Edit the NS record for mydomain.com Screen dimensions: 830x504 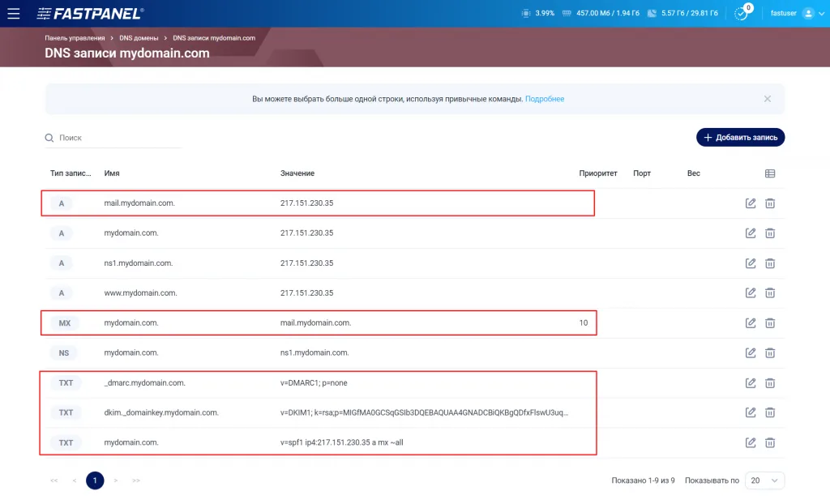(x=751, y=352)
